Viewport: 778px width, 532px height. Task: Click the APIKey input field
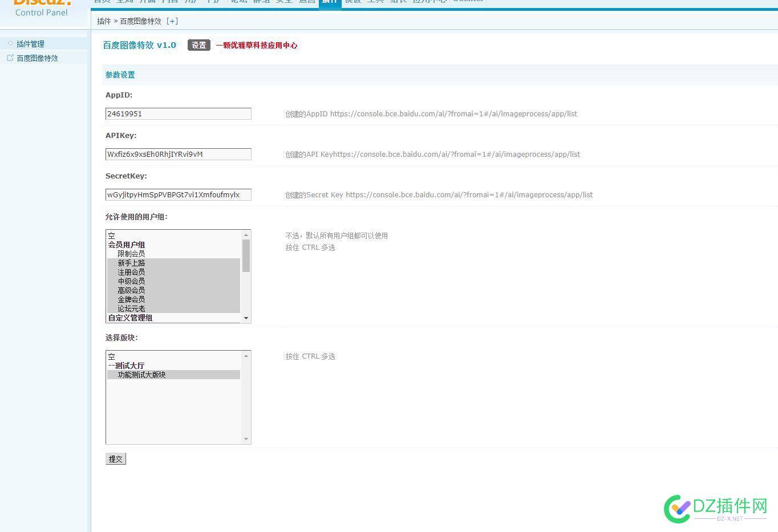click(x=179, y=154)
